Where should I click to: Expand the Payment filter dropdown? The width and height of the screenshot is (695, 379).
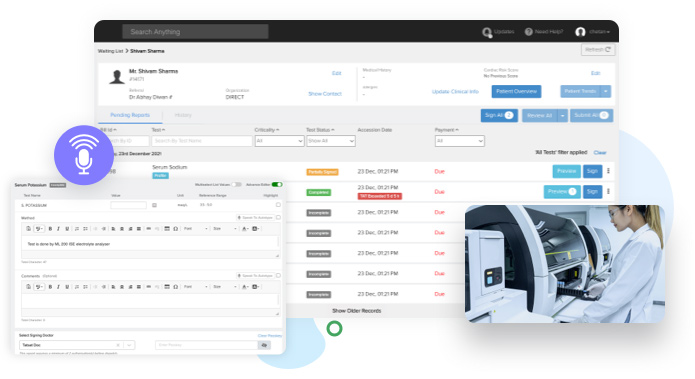click(x=460, y=141)
